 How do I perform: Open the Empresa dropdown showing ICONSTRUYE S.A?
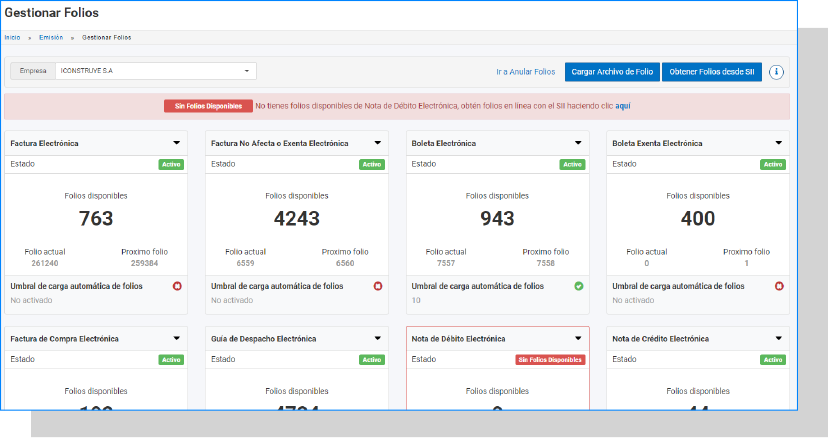click(156, 71)
